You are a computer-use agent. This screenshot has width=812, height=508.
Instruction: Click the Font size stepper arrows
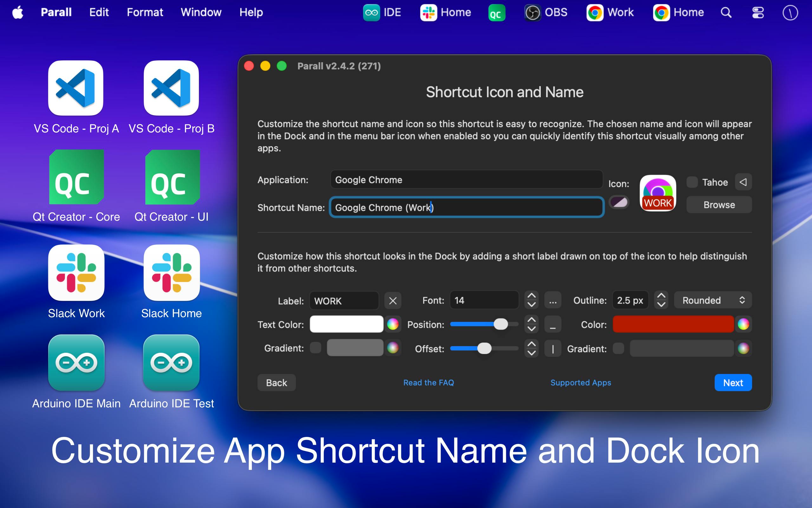pos(531,300)
